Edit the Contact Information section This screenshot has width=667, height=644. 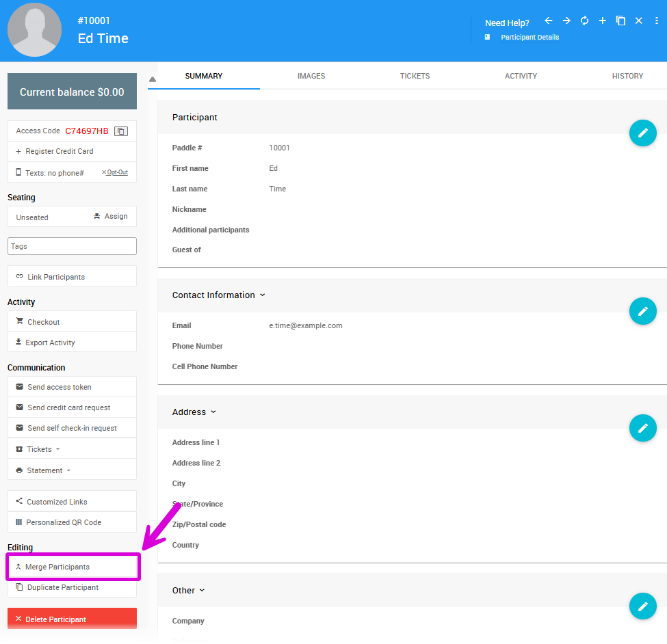642,312
